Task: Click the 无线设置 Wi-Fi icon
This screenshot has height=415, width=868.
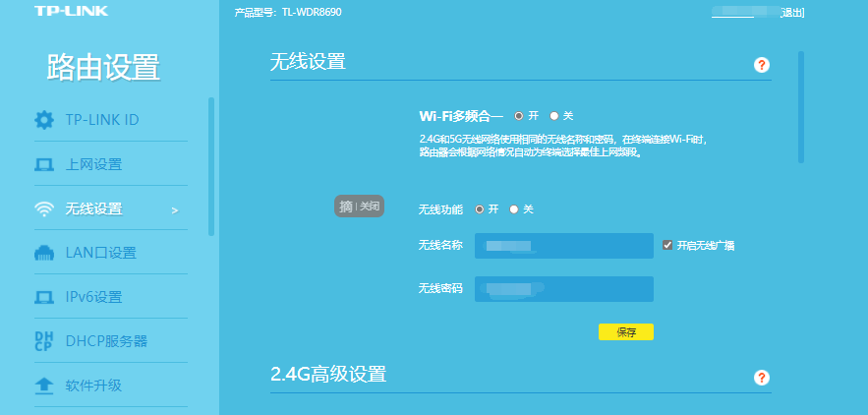Action: [44, 208]
